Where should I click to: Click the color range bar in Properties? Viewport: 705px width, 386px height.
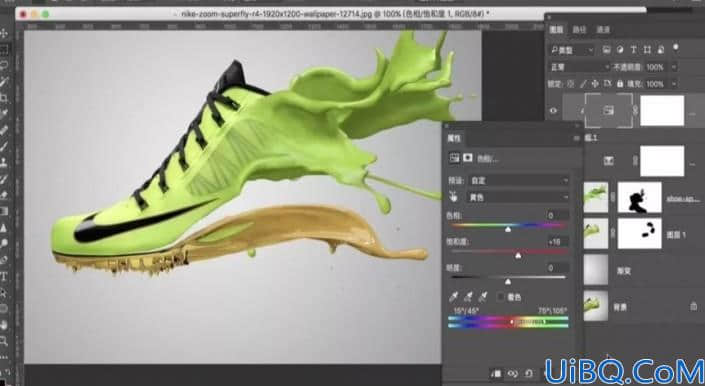tap(508, 322)
